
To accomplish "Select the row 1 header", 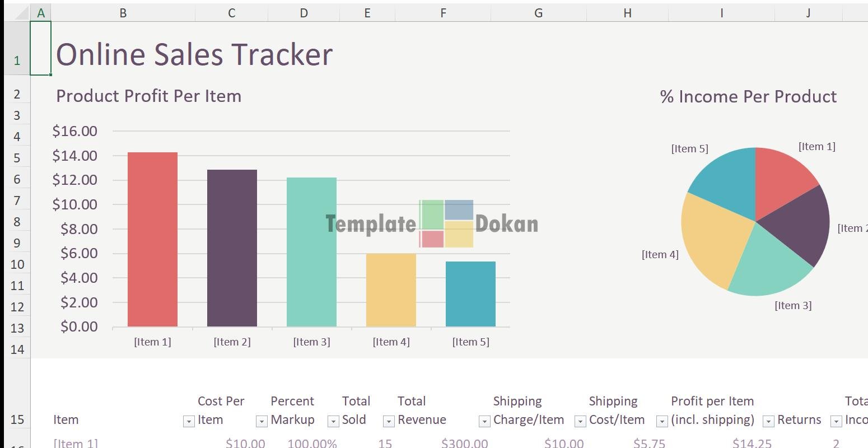I will tap(17, 60).
